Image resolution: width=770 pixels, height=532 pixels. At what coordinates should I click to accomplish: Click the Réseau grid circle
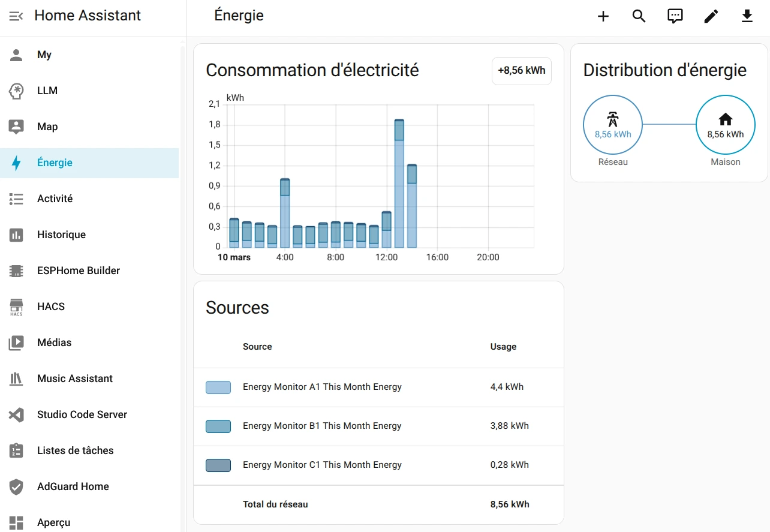click(x=612, y=125)
